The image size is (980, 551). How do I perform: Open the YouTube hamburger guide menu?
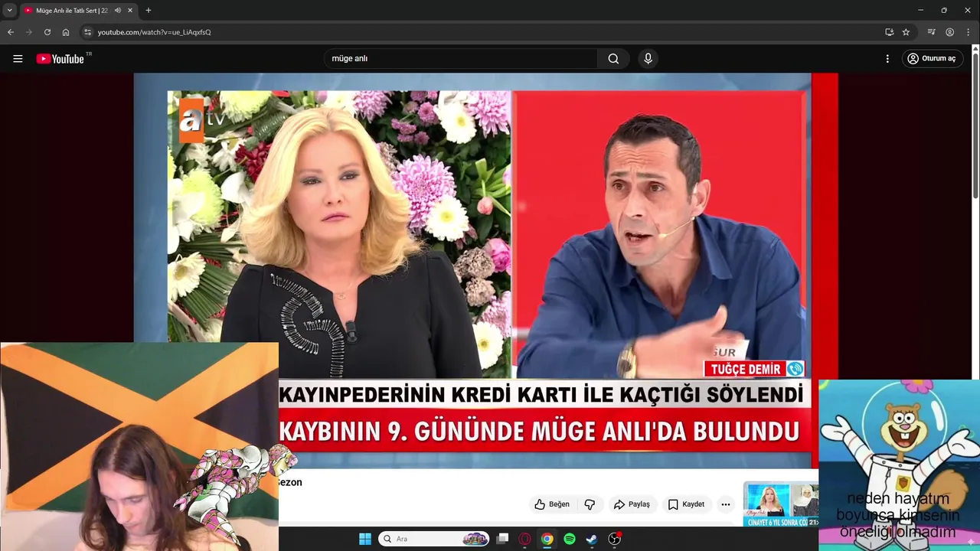pyautogui.click(x=18, y=59)
